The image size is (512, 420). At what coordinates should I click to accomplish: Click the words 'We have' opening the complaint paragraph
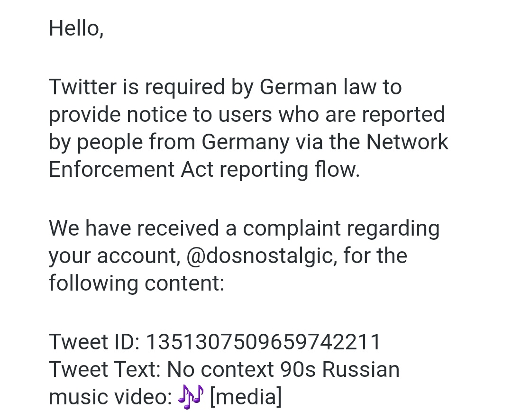pos(90,228)
